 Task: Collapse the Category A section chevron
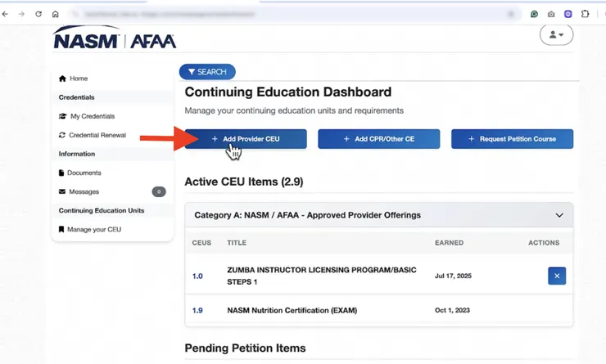559,215
